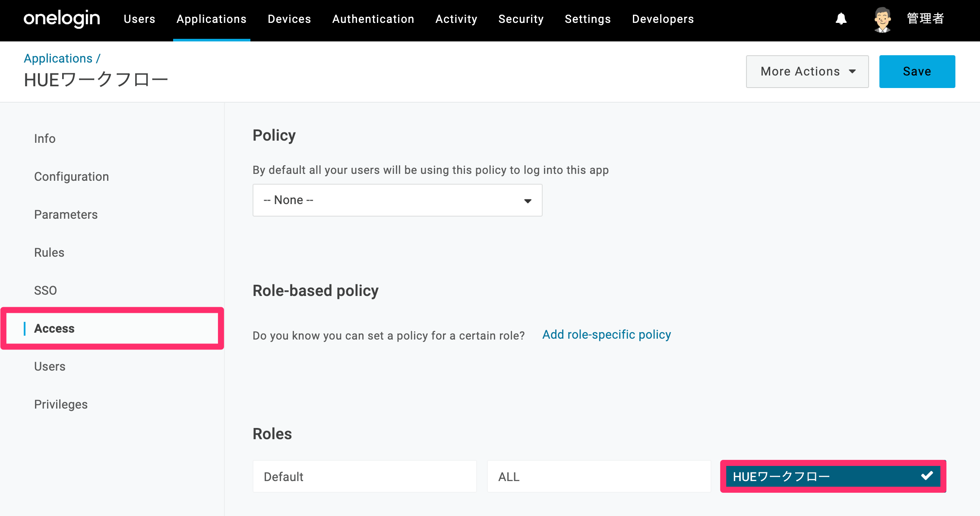Image resolution: width=980 pixels, height=516 pixels.
Task: Click the Role-based policy heading
Action: (x=316, y=291)
